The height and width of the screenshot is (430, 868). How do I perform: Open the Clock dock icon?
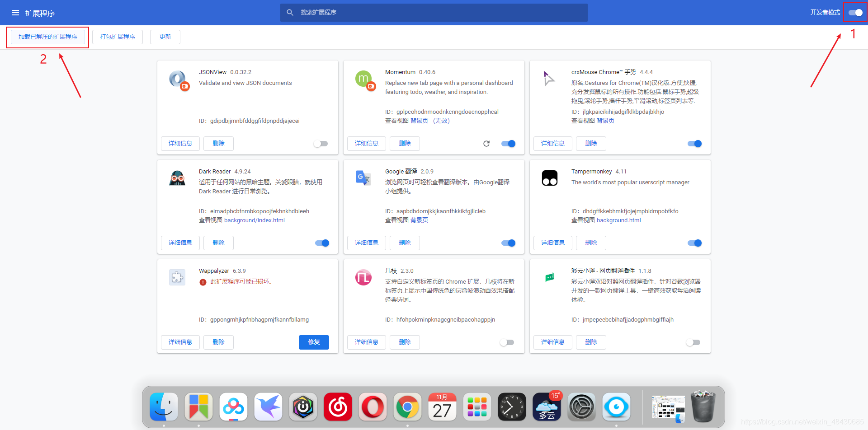(x=512, y=407)
